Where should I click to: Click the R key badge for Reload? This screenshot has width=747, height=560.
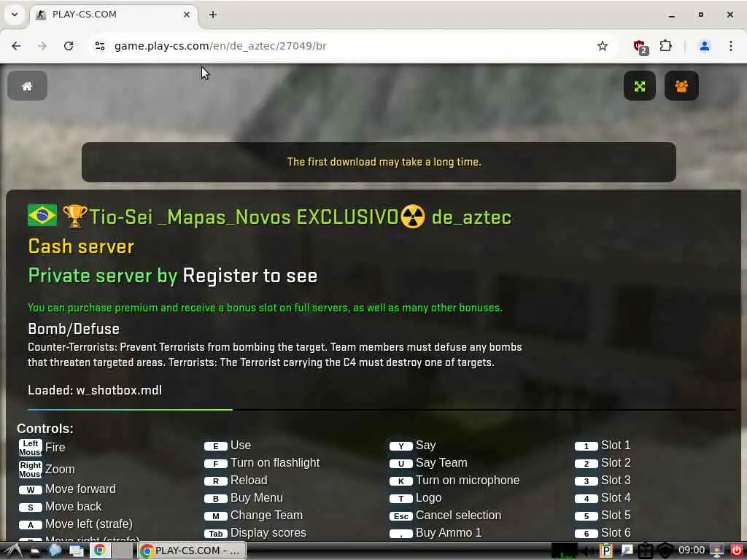click(216, 481)
